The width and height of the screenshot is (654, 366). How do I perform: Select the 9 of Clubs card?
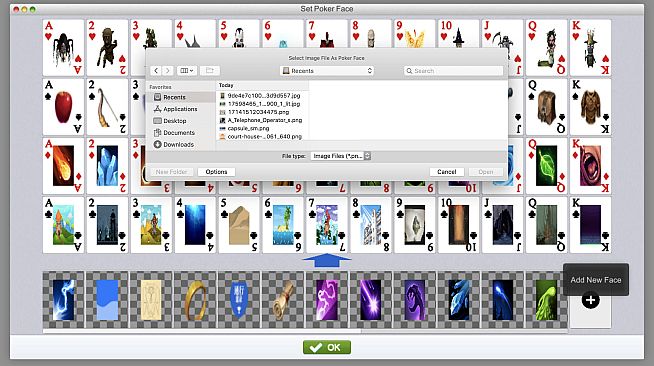point(415,225)
